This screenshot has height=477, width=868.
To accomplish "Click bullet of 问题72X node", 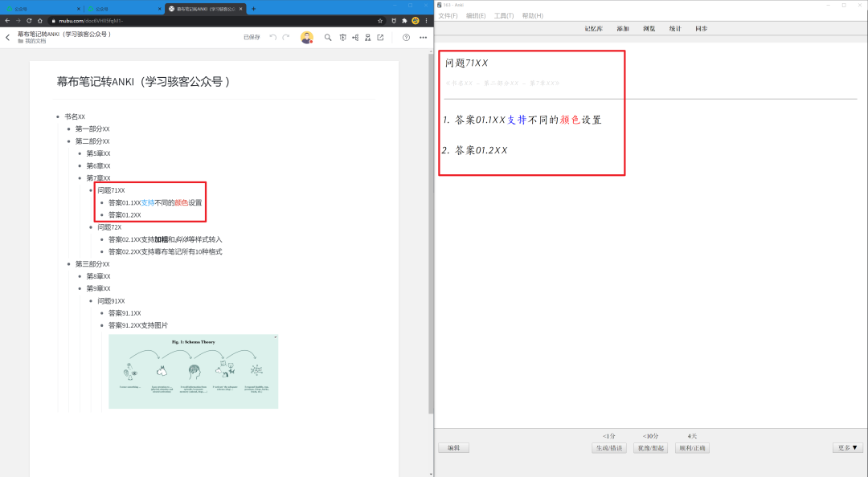I will [x=91, y=227].
